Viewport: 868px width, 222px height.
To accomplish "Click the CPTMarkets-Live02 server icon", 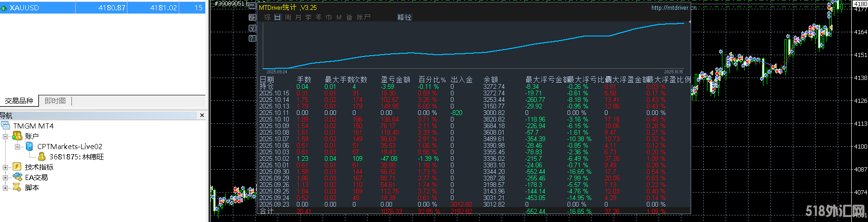I will click(x=29, y=146).
